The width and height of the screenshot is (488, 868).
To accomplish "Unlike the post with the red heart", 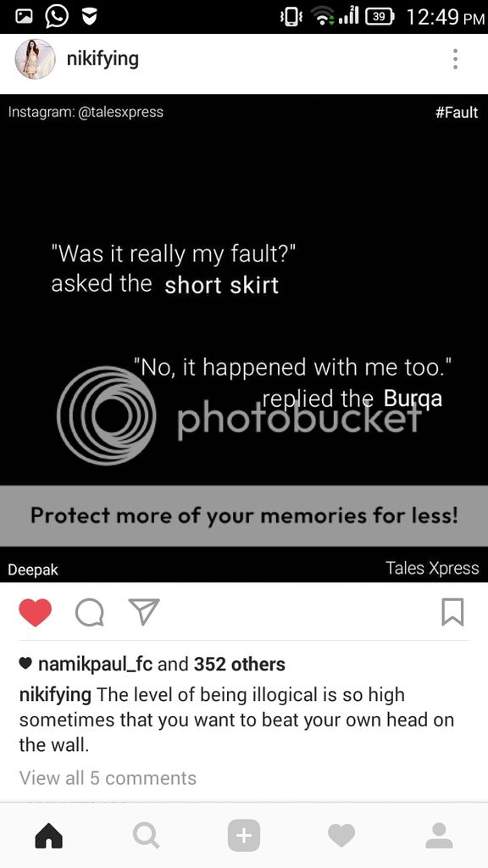I will (x=35, y=613).
